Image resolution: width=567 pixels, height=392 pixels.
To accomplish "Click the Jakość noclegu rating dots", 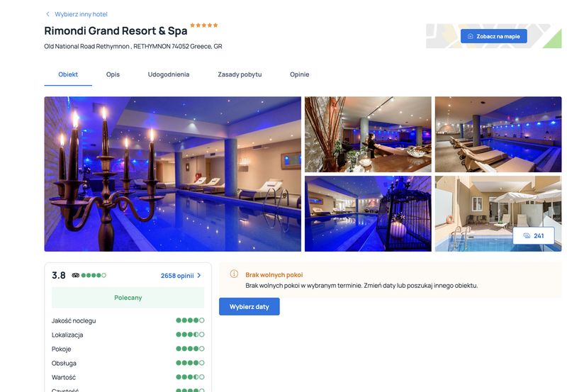I will pyautogui.click(x=190, y=320).
